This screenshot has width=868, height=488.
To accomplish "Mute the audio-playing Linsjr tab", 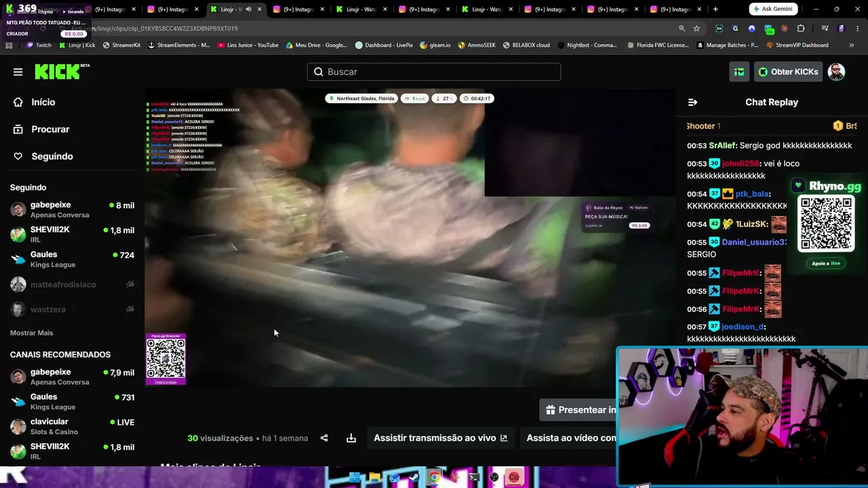I will click(x=248, y=9).
